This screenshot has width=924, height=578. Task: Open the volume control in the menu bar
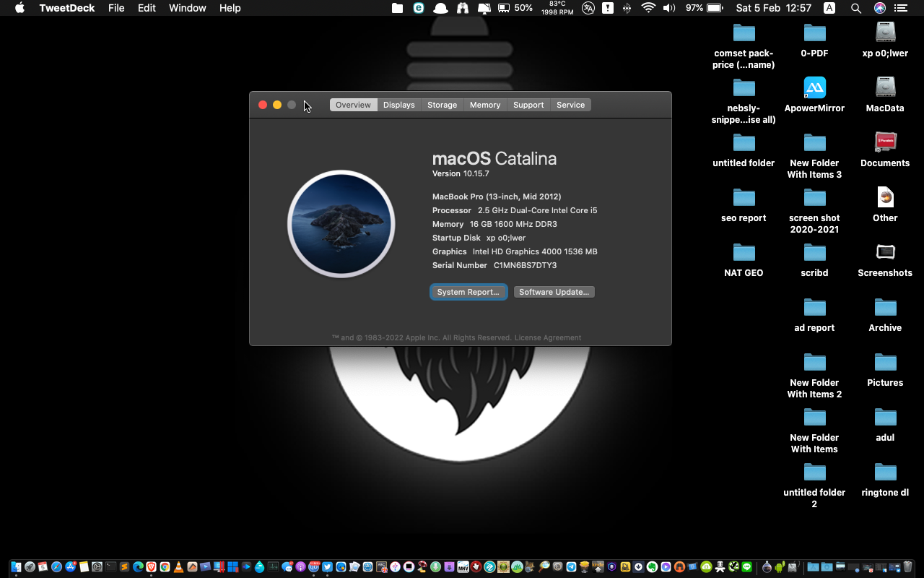669,8
